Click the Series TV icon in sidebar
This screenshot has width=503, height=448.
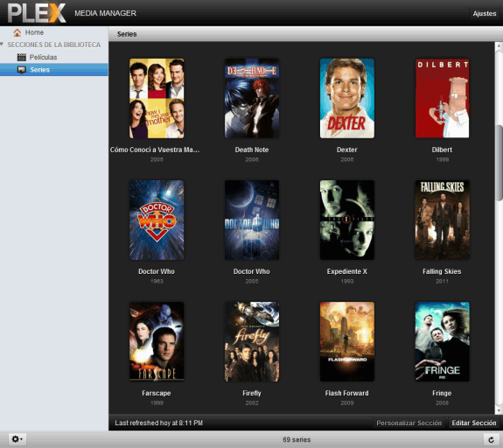22,70
